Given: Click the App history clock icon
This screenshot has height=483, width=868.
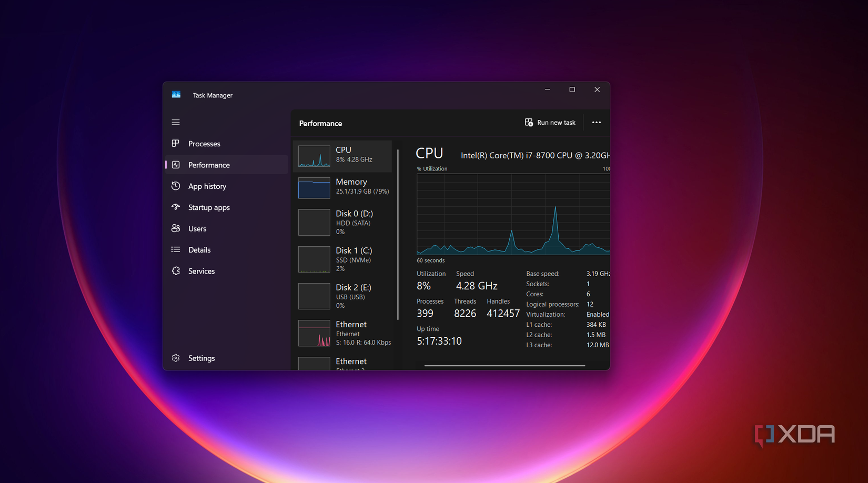Looking at the screenshot, I should (x=176, y=186).
